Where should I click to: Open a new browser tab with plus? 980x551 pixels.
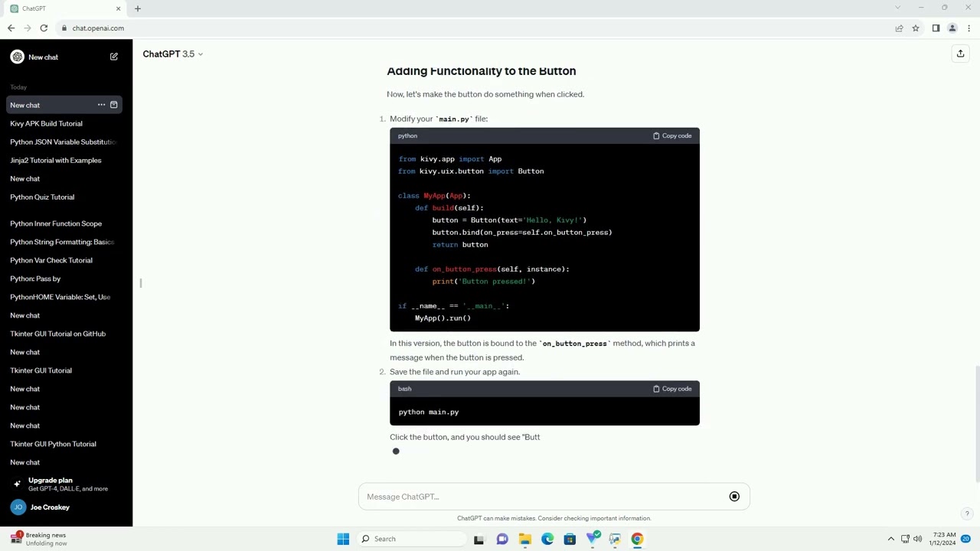(138, 8)
